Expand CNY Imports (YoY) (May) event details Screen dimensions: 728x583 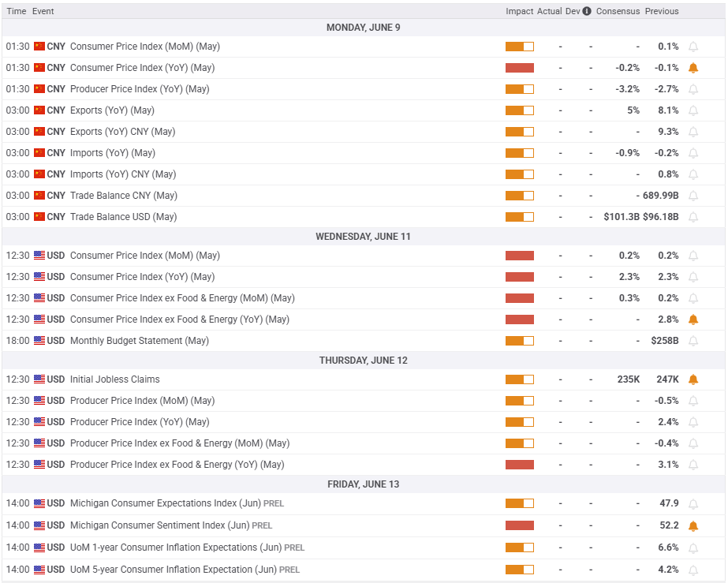(112, 153)
